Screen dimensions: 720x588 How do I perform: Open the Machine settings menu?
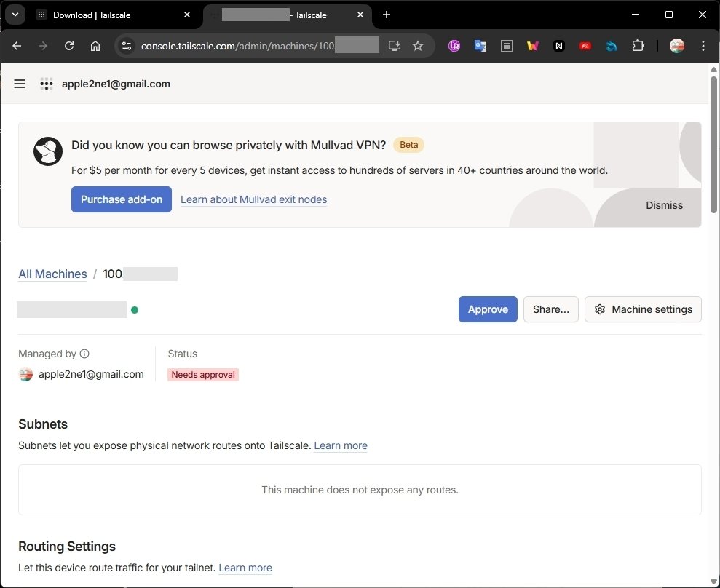coord(643,309)
